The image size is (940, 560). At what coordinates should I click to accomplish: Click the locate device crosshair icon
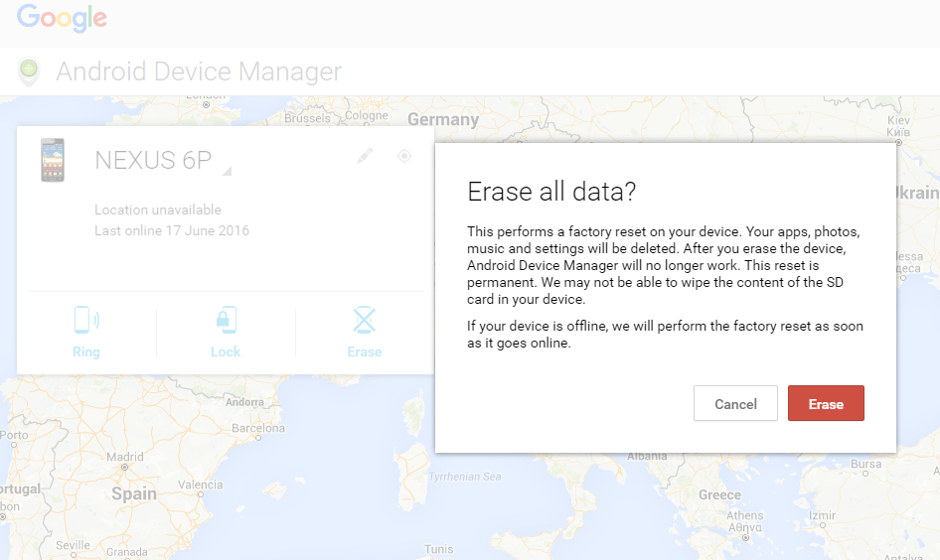pos(404,156)
